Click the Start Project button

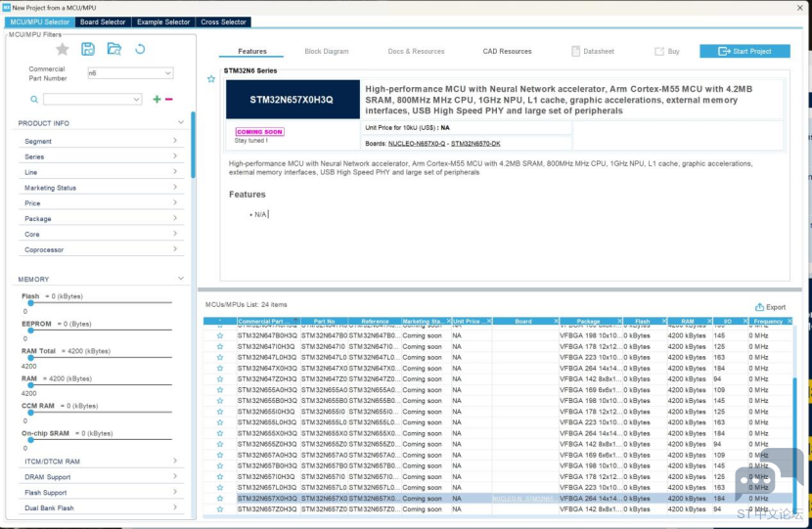[x=744, y=51]
